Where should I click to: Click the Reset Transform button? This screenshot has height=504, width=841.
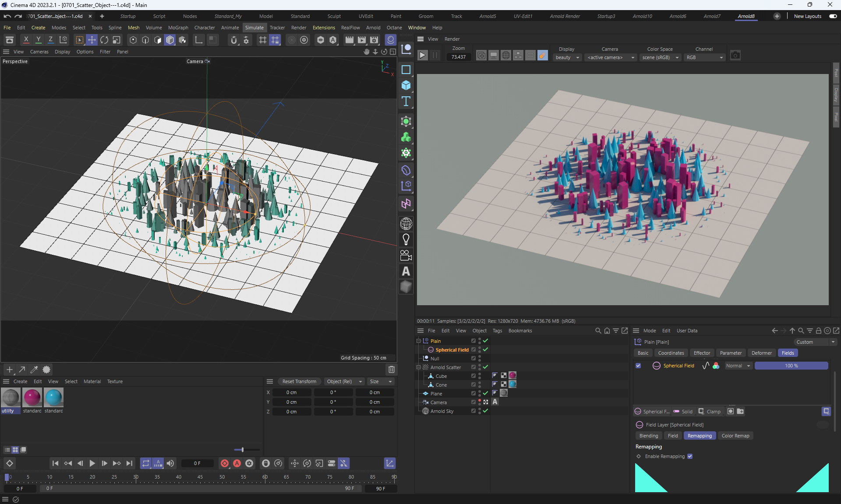[299, 381]
